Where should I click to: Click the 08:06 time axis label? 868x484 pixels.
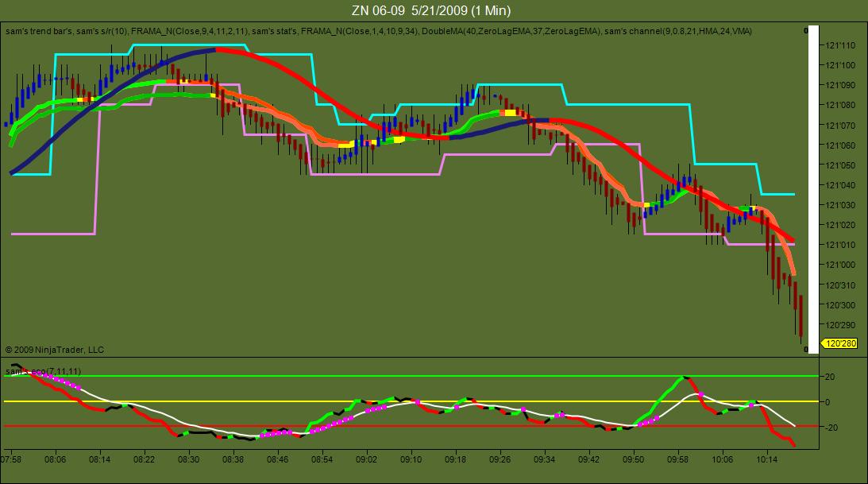[x=56, y=459]
